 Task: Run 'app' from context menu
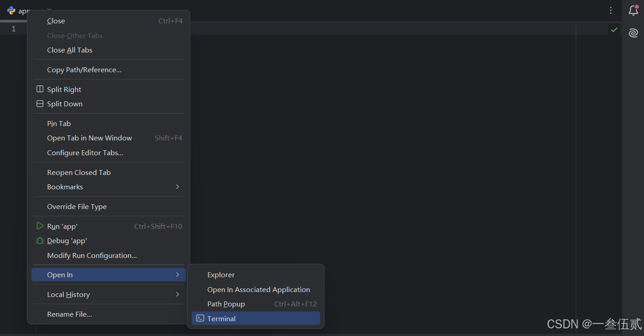coord(109,226)
